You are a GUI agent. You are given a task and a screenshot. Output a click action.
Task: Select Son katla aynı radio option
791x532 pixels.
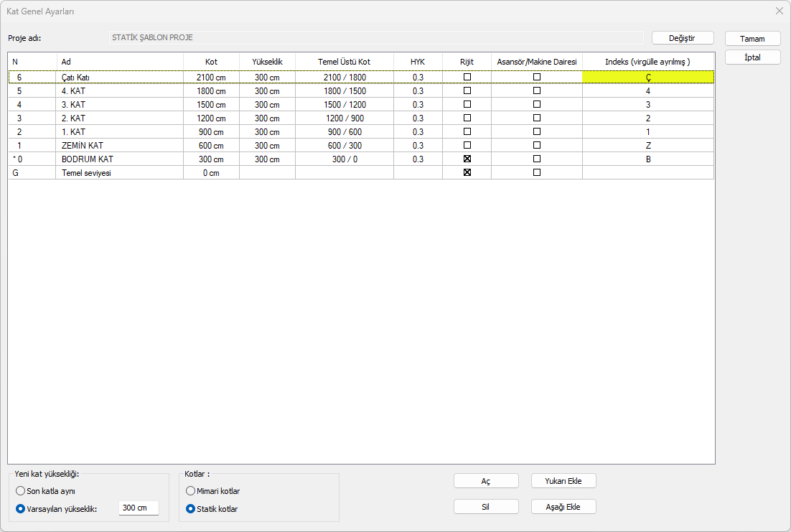[x=21, y=491]
